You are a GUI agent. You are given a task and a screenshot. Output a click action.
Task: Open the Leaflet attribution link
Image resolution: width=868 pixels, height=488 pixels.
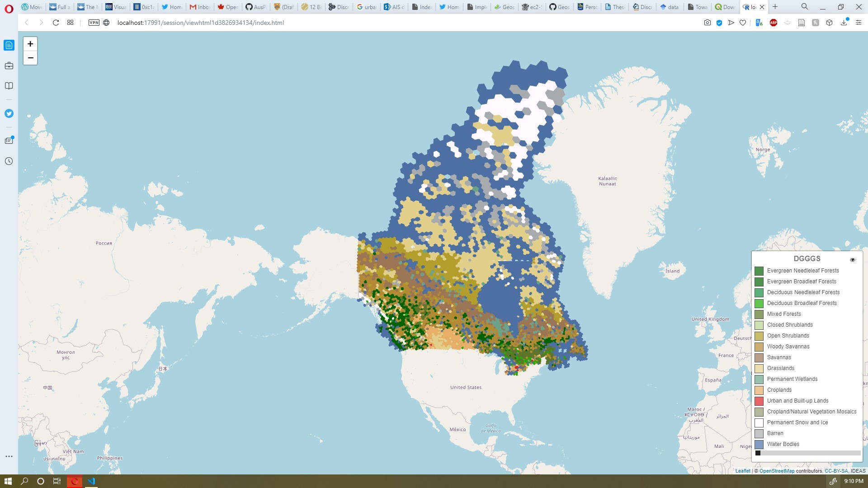click(x=743, y=471)
